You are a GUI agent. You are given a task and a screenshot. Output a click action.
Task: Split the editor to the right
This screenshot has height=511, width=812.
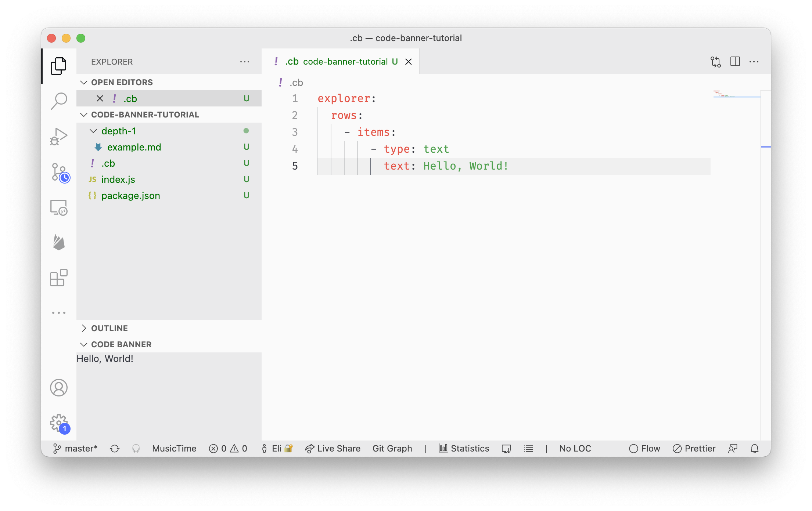(x=735, y=62)
